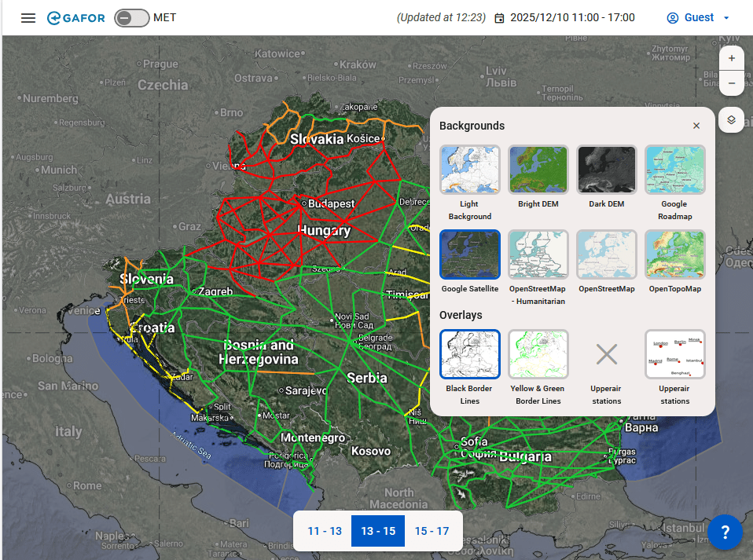753x560 pixels.
Task: Click the GAFOR logo
Action: (76, 18)
